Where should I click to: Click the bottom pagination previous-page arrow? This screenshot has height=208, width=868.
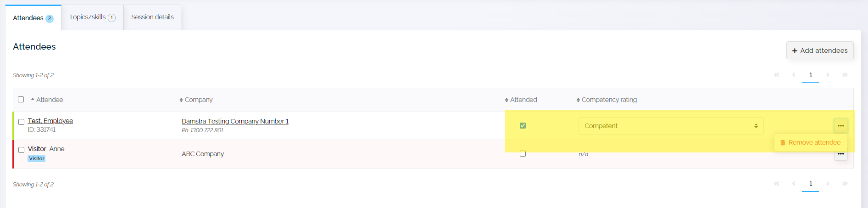pos(793,184)
